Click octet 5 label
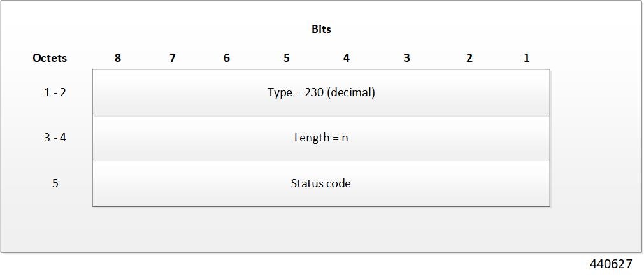This screenshot has height=279, width=644. [x=55, y=183]
